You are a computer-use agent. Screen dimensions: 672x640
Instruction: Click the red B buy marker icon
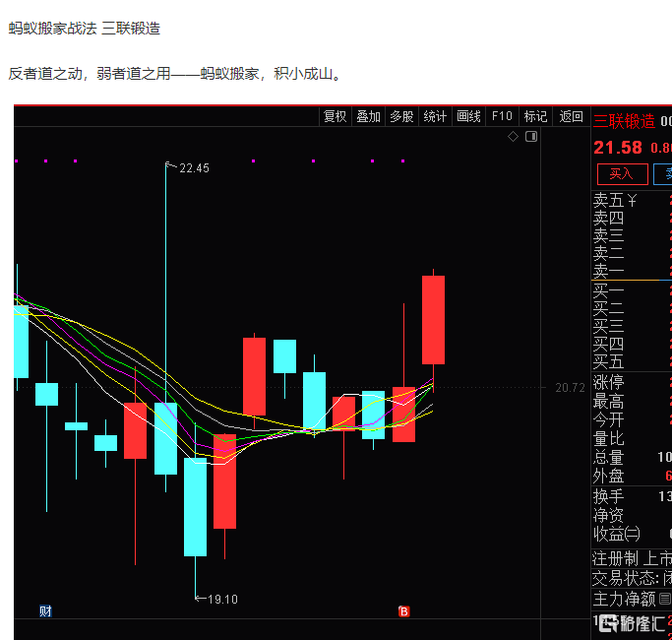tap(403, 611)
